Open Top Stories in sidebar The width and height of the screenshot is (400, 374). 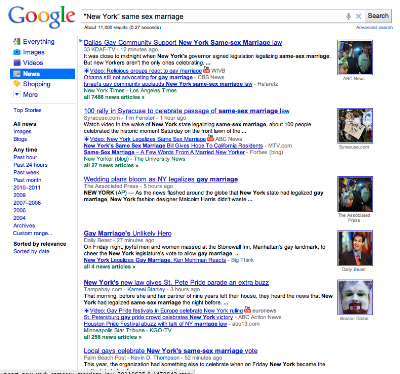(x=27, y=110)
